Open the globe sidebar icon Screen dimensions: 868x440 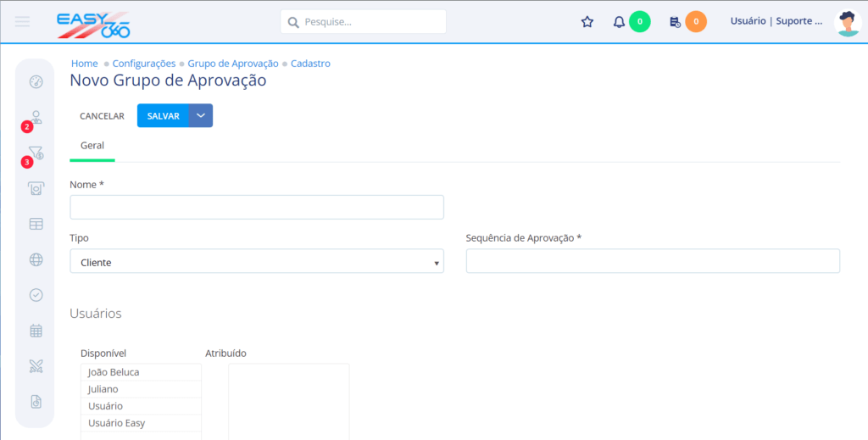pos(36,259)
